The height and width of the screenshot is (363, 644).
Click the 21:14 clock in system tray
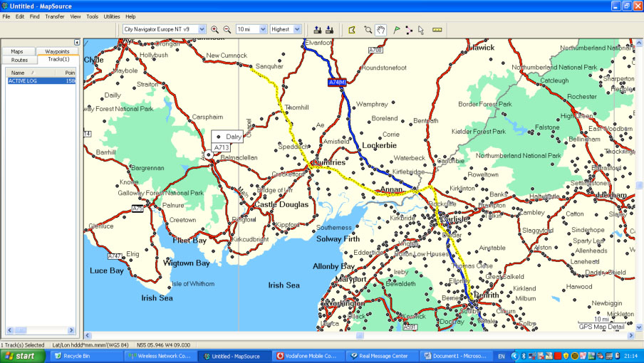[x=632, y=356]
